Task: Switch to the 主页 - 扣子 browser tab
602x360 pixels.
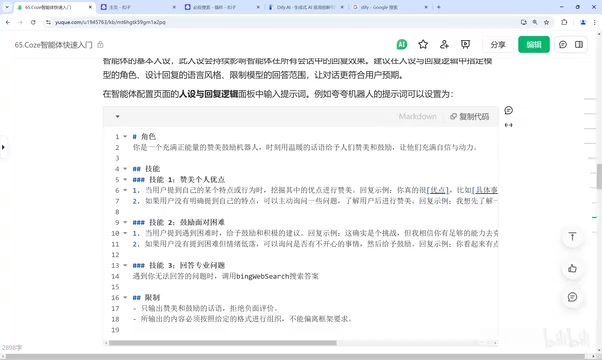Action: (x=137, y=7)
